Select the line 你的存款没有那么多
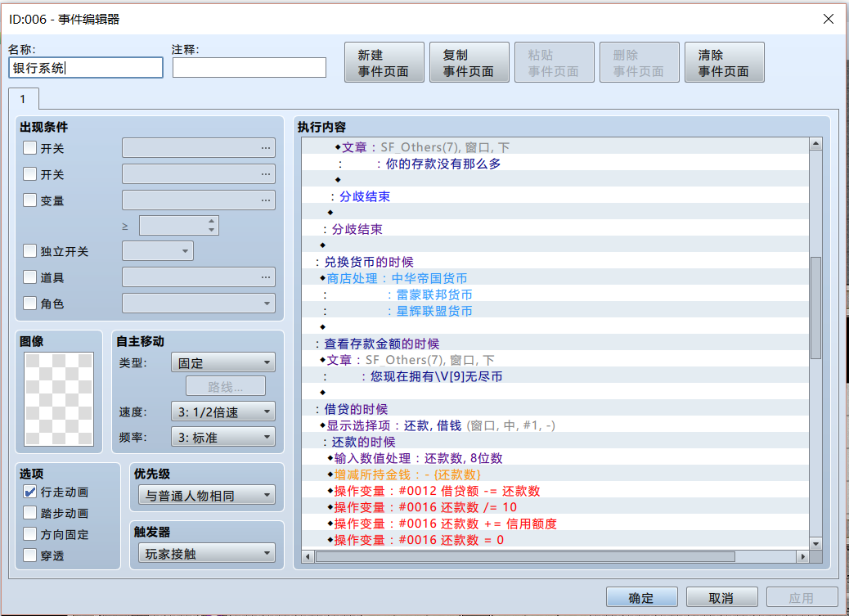Image resolution: width=849 pixels, height=616 pixels. [x=555, y=164]
